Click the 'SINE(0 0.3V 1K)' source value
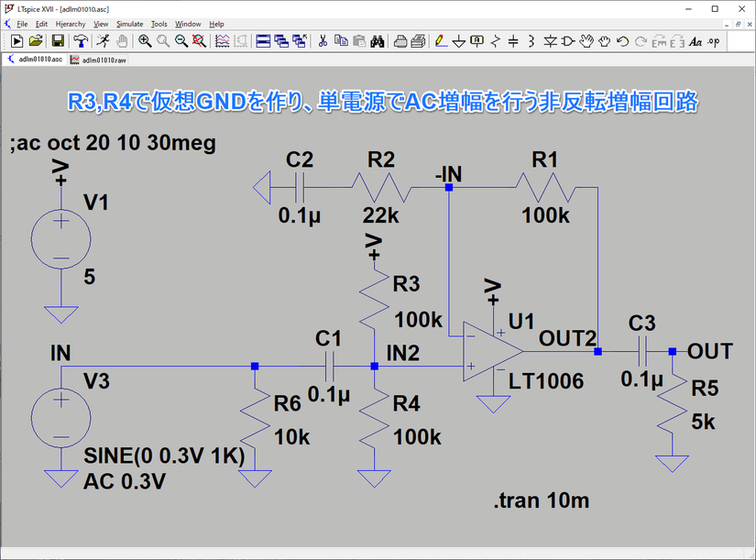 click(x=164, y=456)
